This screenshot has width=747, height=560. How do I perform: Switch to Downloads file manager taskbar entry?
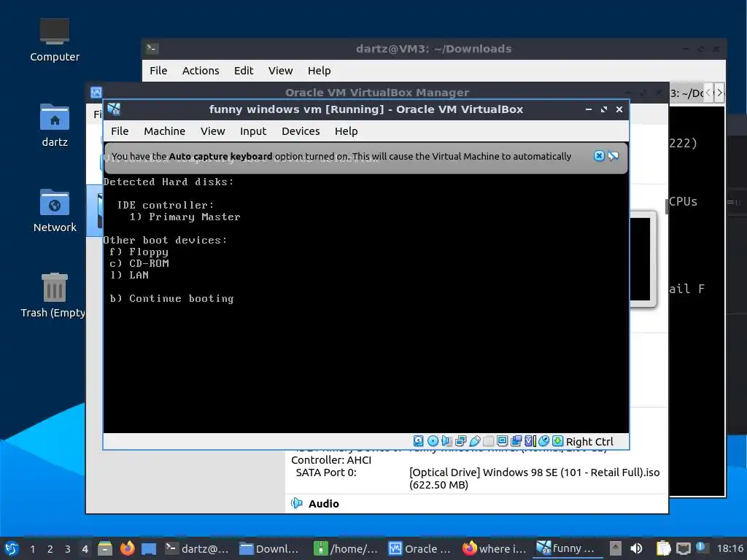[x=269, y=548]
